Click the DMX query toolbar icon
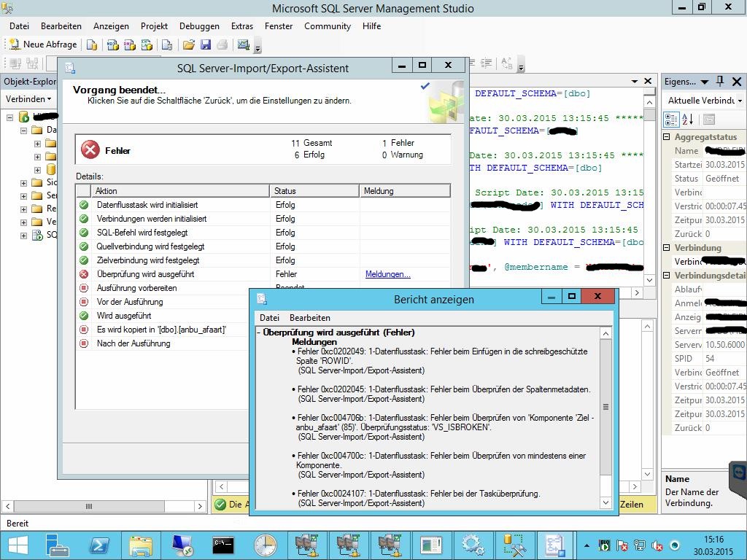Image resolution: width=747 pixels, height=560 pixels. coord(130,44)
